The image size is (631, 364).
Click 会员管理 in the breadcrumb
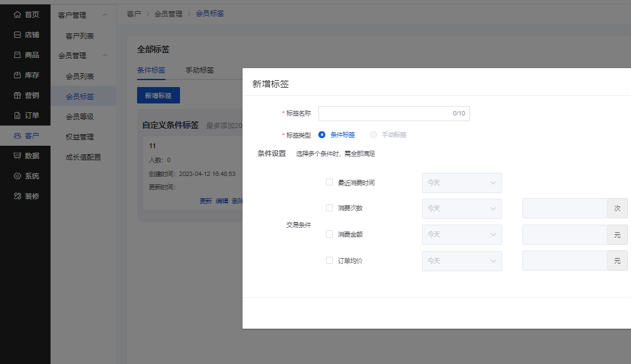click(x=168, y=14)
